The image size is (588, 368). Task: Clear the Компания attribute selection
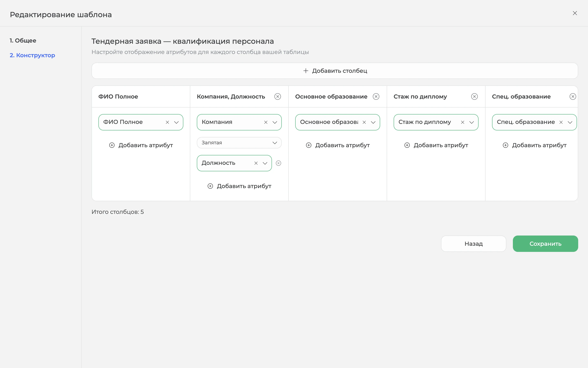click(x=266, y=122)
